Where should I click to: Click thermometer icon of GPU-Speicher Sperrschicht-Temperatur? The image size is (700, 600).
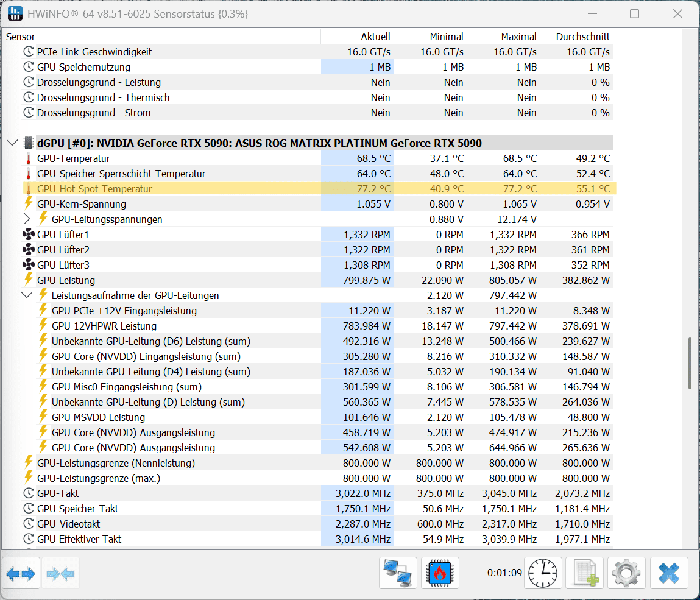29,174
